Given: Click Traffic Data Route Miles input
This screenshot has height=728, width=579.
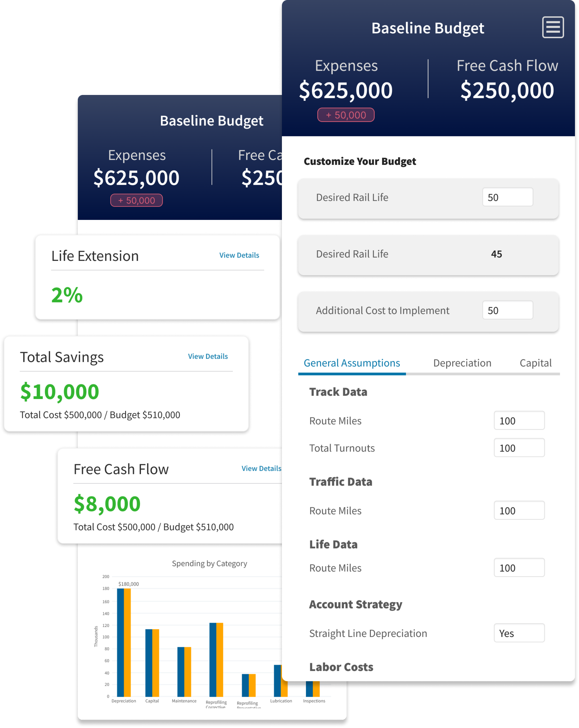Looking at the screenshot, I should 519,511.
